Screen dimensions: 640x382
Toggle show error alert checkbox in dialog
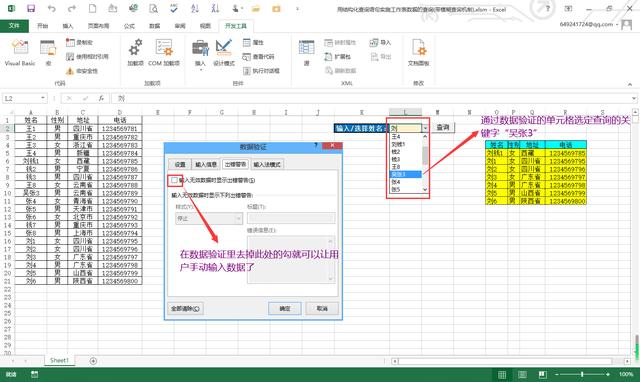[x=174, y=180]
